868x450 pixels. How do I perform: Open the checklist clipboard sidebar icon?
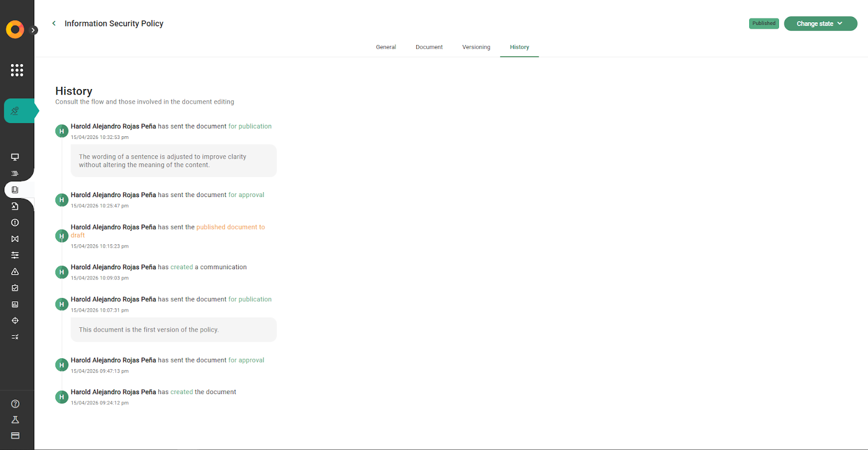click(15, 288)
